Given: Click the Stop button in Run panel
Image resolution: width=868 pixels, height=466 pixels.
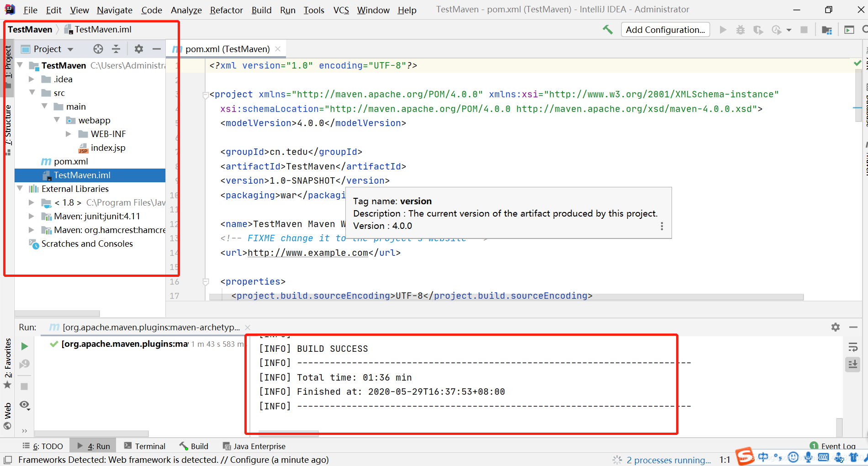Looking at the screenshot, I should (x=25, y=387).
